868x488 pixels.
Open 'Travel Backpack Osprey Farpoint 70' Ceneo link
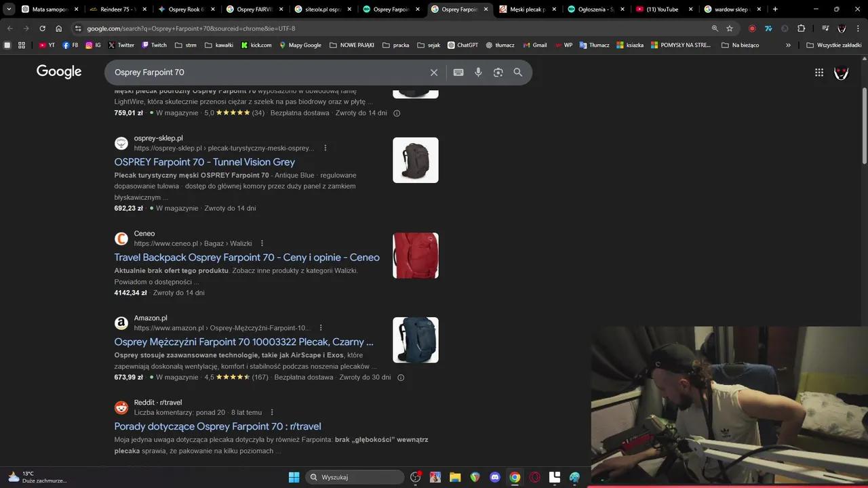[247, 258]
